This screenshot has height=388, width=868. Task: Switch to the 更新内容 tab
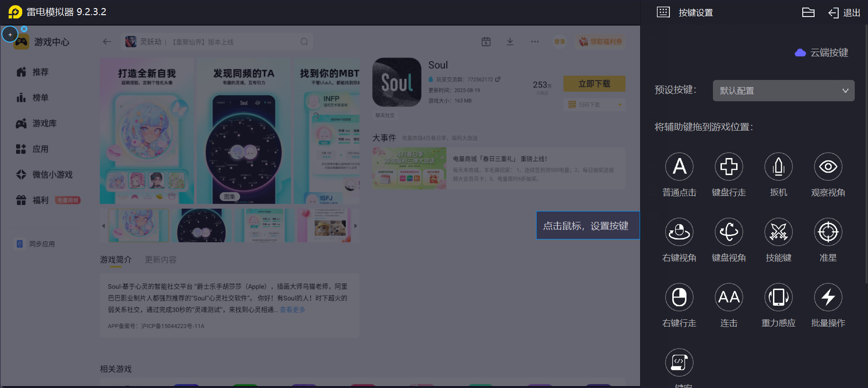(161, 260)
